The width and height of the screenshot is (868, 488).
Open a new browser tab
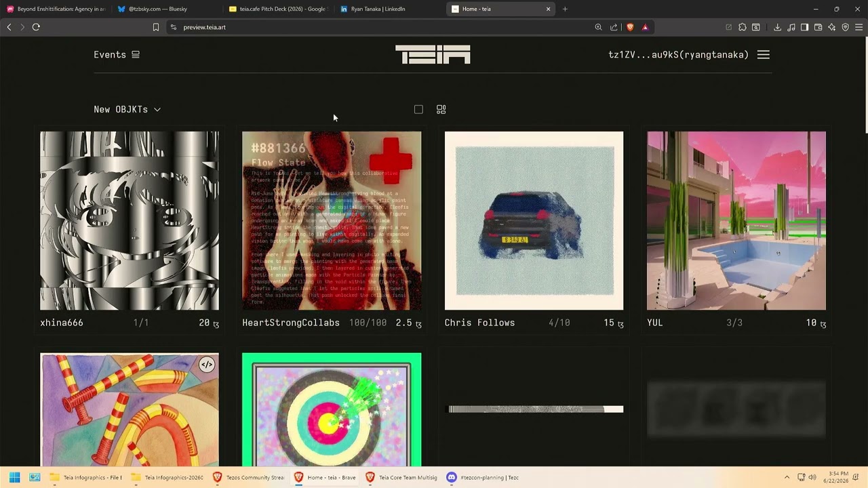click(565, 9)
